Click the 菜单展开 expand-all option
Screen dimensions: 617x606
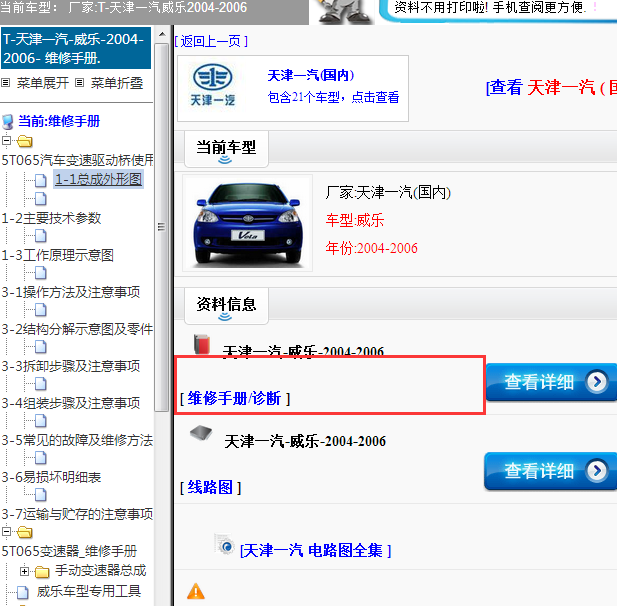click(x=42, y=83)
